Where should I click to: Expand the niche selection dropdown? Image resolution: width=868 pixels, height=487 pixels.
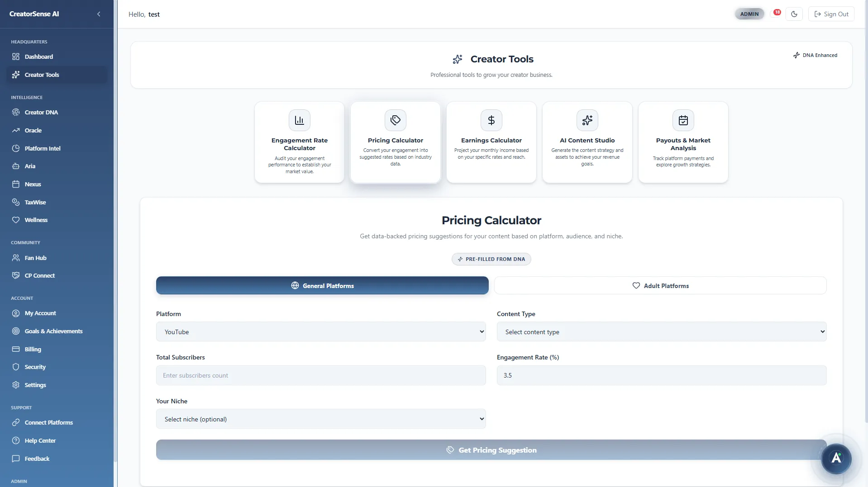coord(320,419)
